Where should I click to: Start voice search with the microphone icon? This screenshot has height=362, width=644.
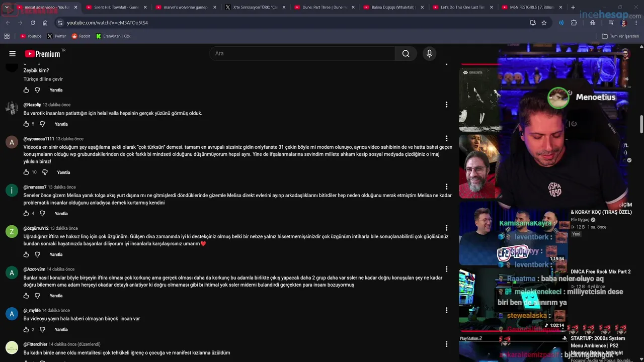429,54
